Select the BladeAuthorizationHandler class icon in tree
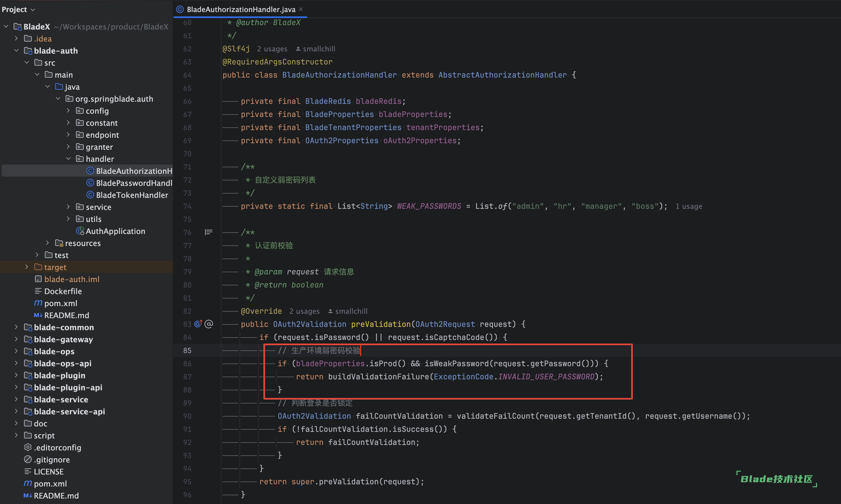 (90, 171)
